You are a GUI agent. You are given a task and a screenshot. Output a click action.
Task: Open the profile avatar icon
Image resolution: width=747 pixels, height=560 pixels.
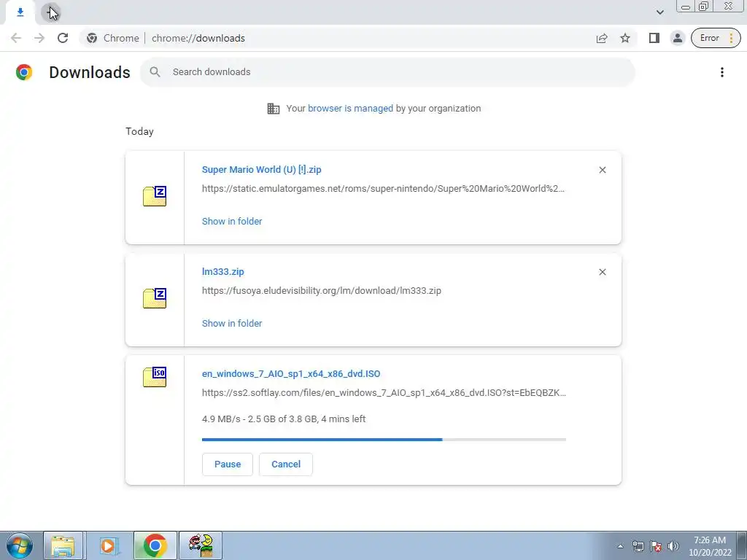tap(677, 38)
